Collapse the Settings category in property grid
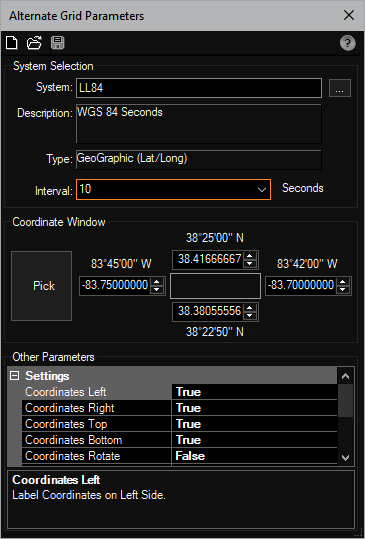The width and height of the screenshot is (365, 539). (x=14, y=376)
